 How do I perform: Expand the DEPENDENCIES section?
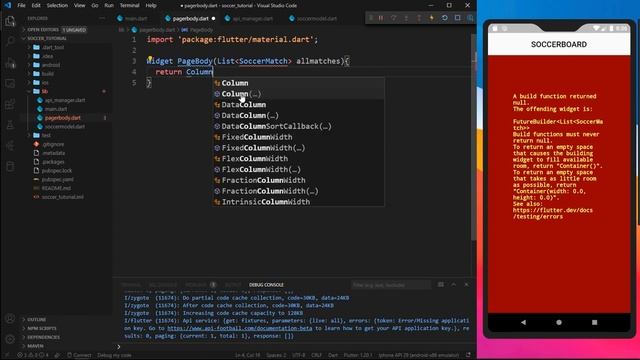click(x=43, y=337)
